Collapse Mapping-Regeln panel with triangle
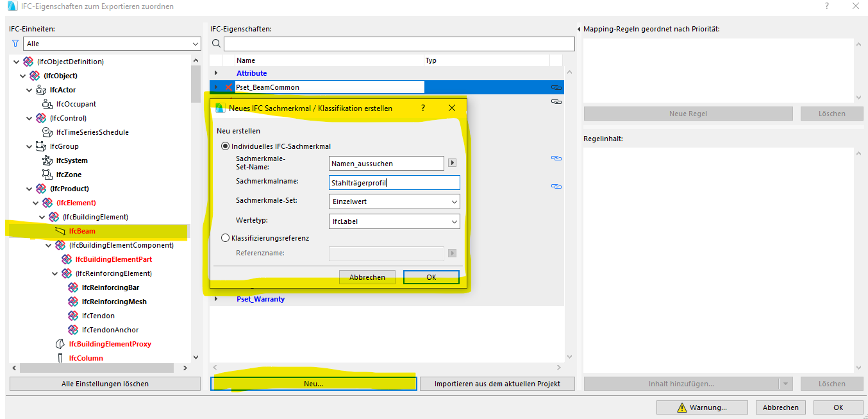The image size is (868, 419). pos(579,29)
